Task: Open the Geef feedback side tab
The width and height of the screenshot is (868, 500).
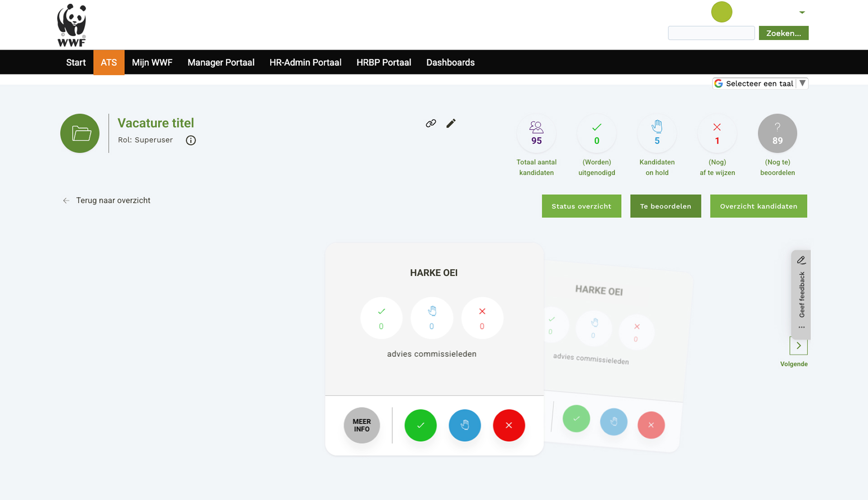Action: [801, 294]
